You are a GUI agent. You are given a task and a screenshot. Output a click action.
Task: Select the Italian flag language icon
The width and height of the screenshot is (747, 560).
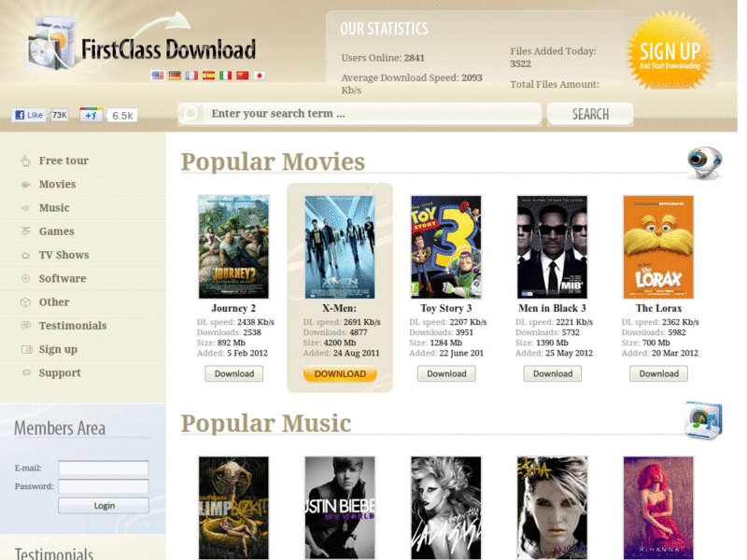point(225,76)
